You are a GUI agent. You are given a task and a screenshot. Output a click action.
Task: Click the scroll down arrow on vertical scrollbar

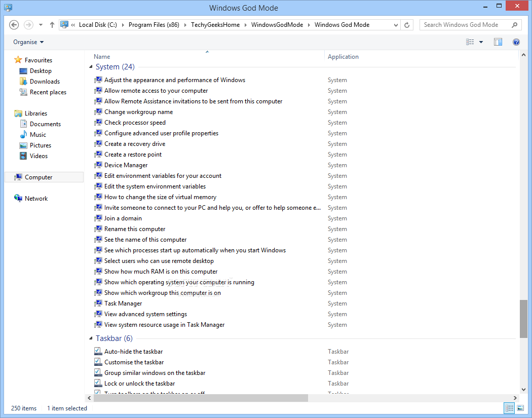pos(523,390)
